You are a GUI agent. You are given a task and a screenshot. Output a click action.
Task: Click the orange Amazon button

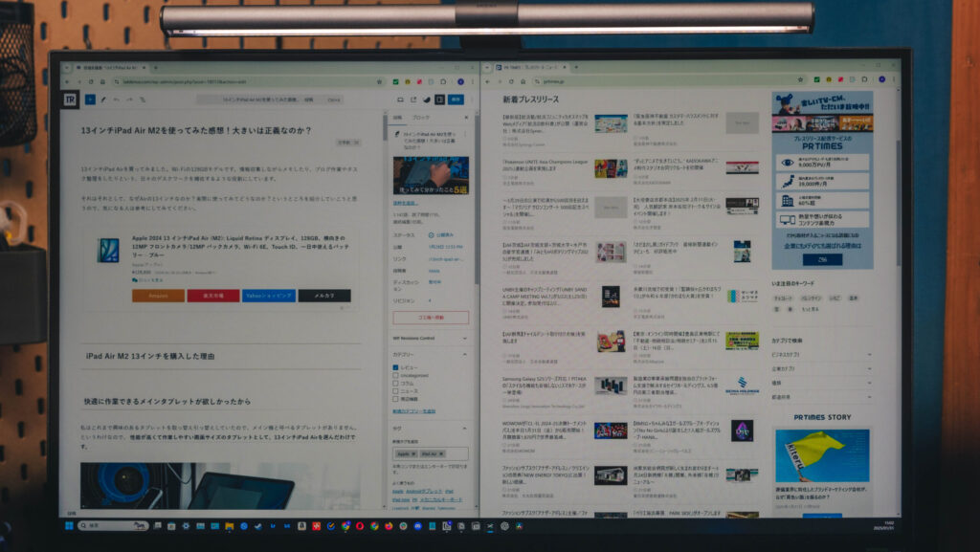(x=158, y=296)
